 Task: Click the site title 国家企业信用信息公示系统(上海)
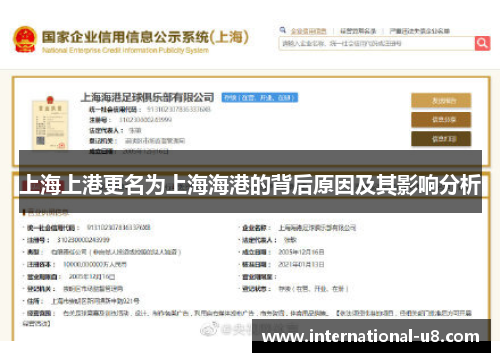[x=145, y=37]
